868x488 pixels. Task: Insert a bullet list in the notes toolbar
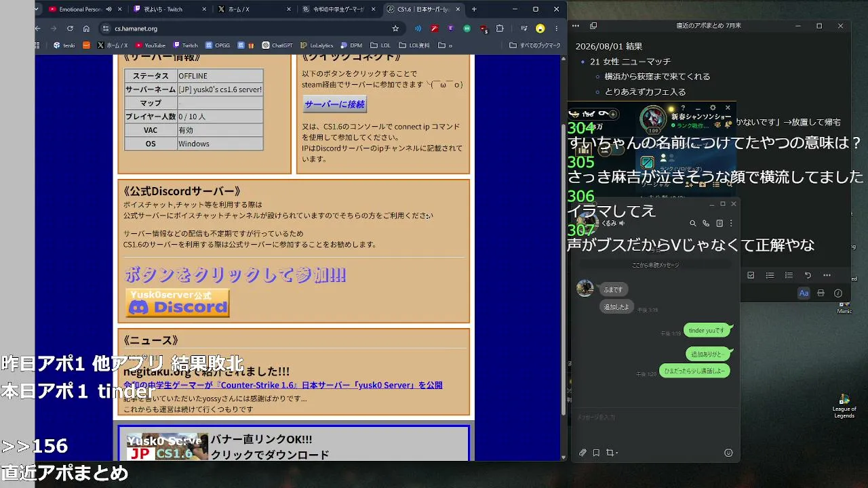pyautogui.click(x=770, y=275)
